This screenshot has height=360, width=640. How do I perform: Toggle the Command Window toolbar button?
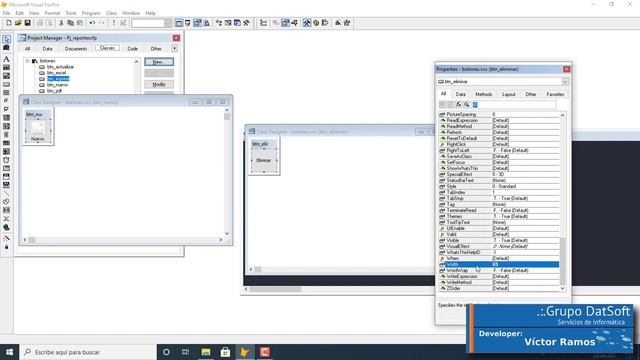[179, 23]
